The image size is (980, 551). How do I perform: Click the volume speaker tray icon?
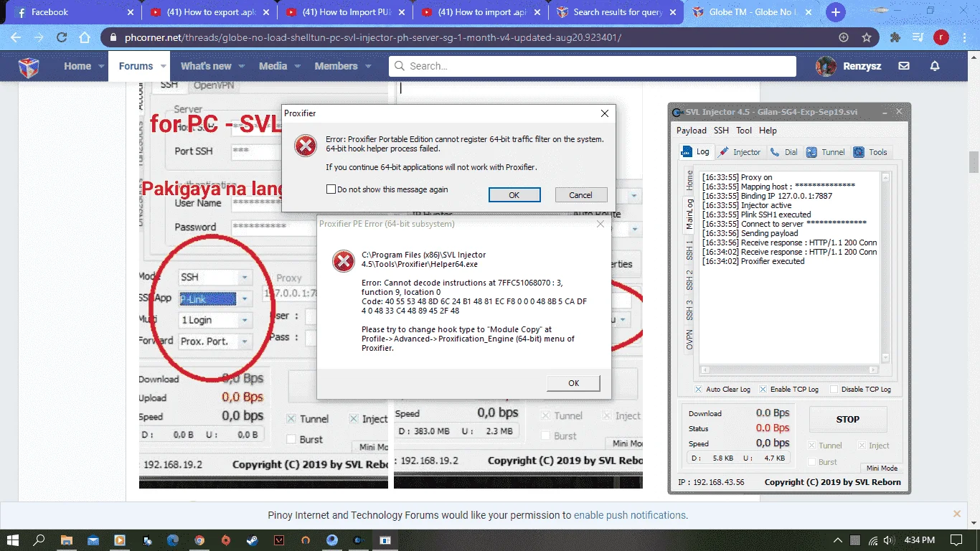tap(889, 540)
